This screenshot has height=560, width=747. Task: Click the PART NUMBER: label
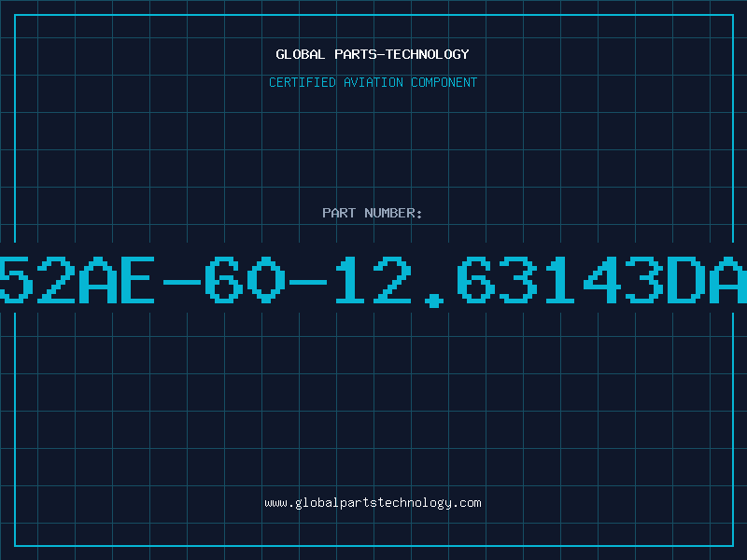373,213
